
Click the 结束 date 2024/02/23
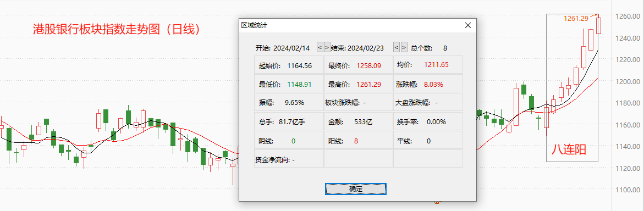coord(366,48)
